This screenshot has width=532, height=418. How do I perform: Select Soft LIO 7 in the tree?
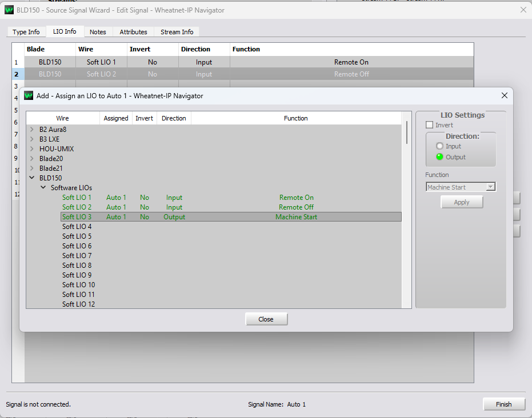77,256
